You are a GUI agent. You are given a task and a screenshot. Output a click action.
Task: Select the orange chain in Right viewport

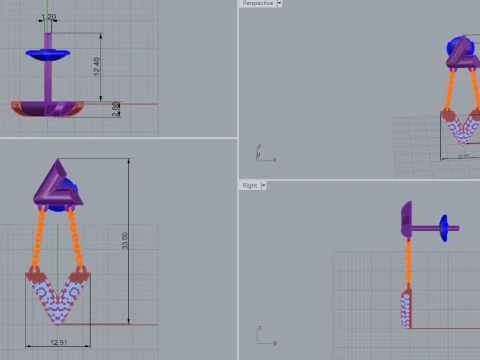point(409,263)
